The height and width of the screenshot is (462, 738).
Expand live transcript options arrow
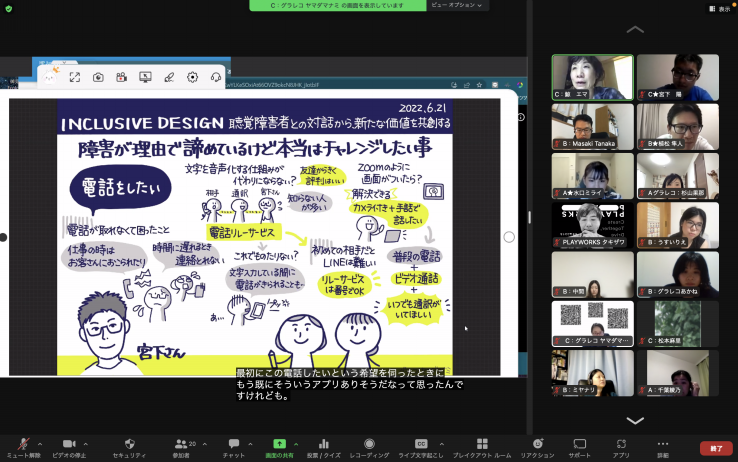[441, 444]
